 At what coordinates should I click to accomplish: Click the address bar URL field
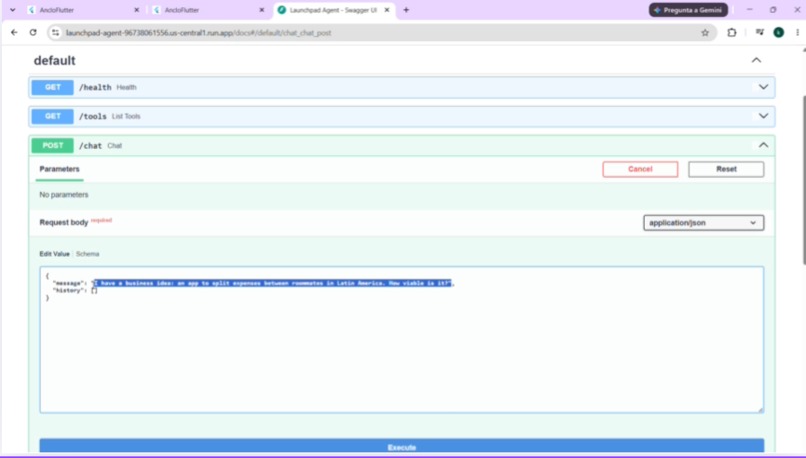(x=380, y=32)
